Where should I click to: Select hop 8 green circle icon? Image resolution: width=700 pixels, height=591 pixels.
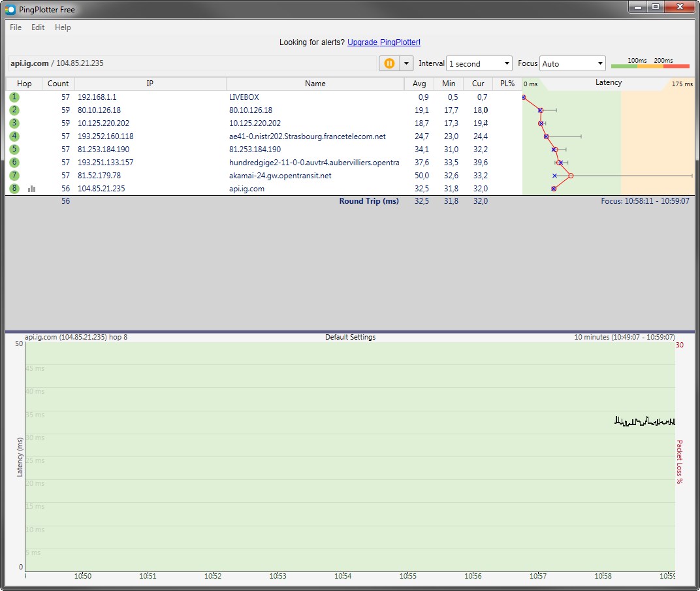point(14,188)
